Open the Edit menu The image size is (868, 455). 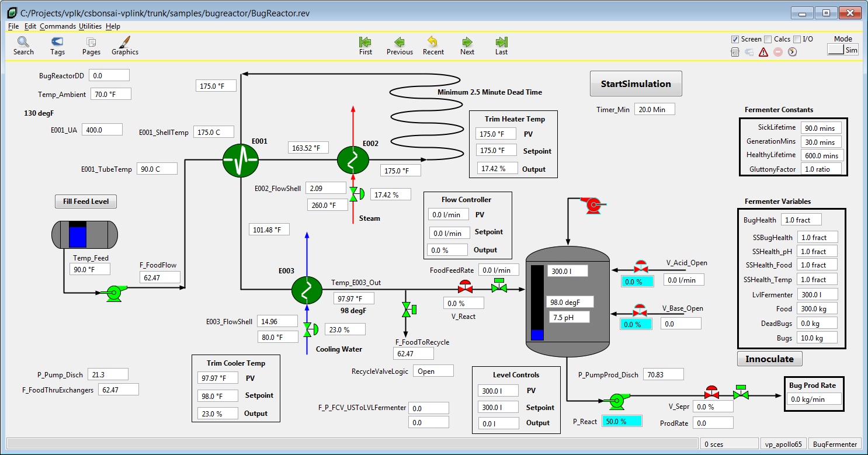[x=30, y=26]
